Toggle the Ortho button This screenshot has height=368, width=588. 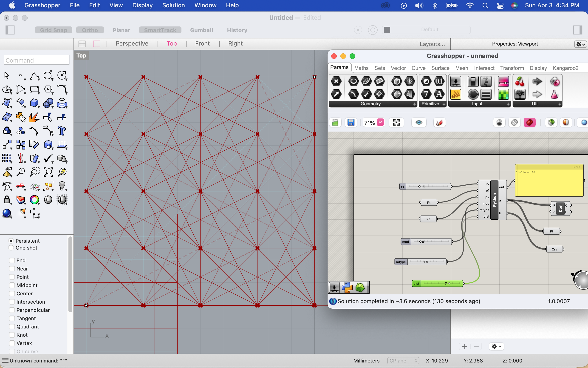click(90, 30)
